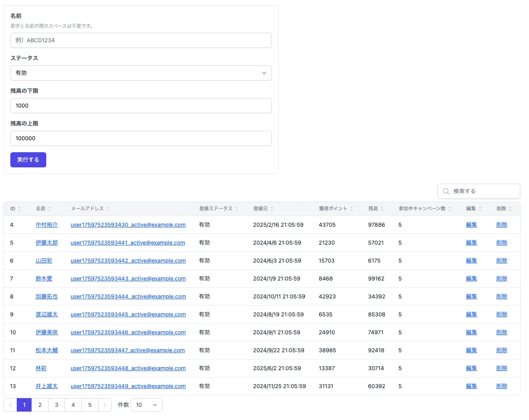Go to previous page arrow
Screen dimensions: 529x420
pyautogui.click(x=10, y=405)
